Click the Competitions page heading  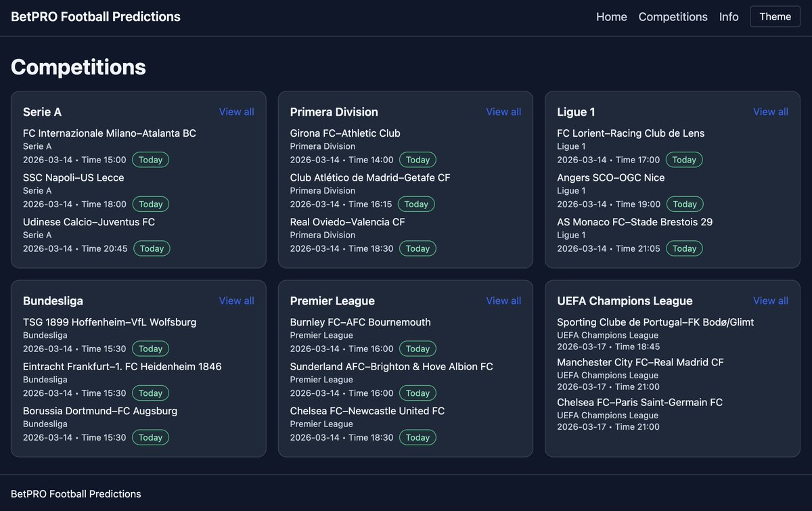point(78,67)
